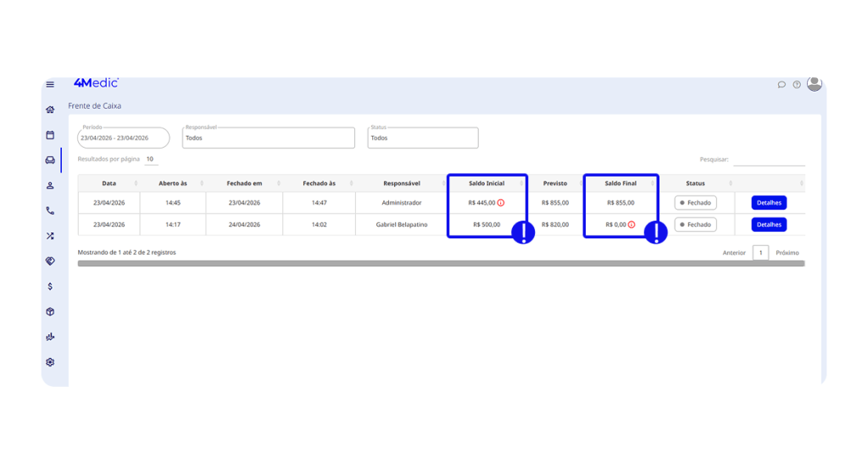
Task: Click the red info icon beside R$ 445,00
Action: click(501, 203)
